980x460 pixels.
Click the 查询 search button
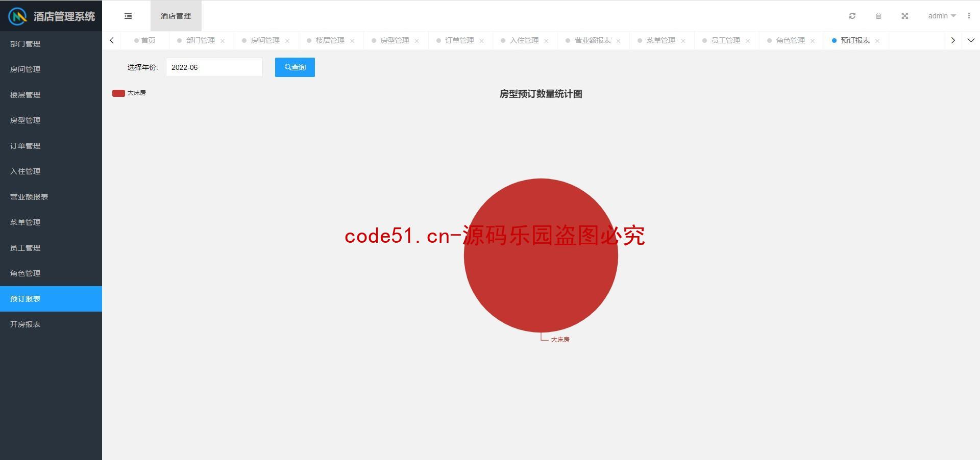point(295,67)
